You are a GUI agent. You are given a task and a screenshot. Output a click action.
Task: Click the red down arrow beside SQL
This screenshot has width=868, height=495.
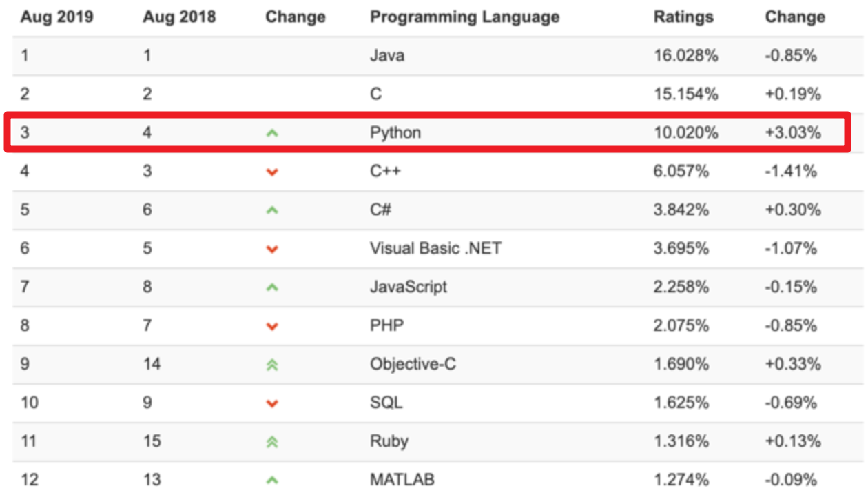click(272, 403)
